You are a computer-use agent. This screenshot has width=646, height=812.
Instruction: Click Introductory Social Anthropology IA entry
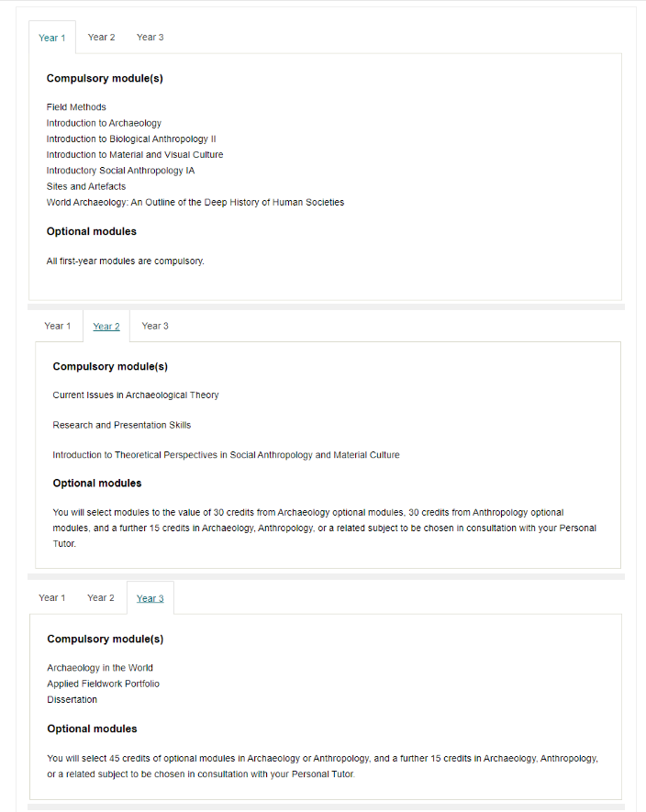coord(120,171)
